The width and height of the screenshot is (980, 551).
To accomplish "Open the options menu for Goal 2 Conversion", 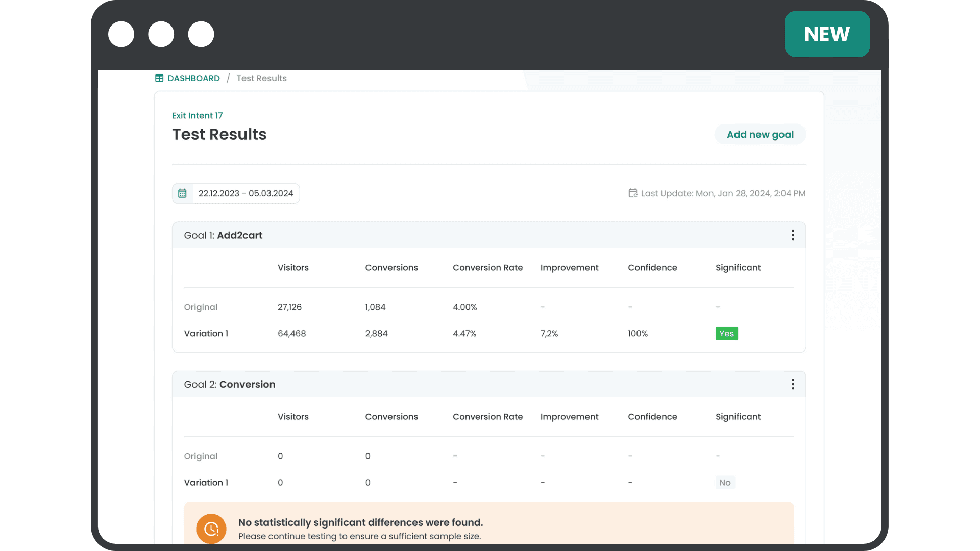I will pos(793,384).
